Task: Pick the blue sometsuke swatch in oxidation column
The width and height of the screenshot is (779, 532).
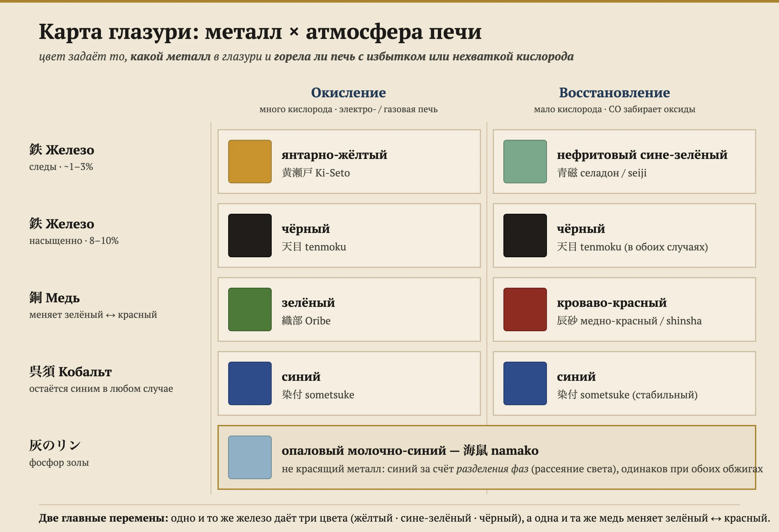Action: pos(250,383)
